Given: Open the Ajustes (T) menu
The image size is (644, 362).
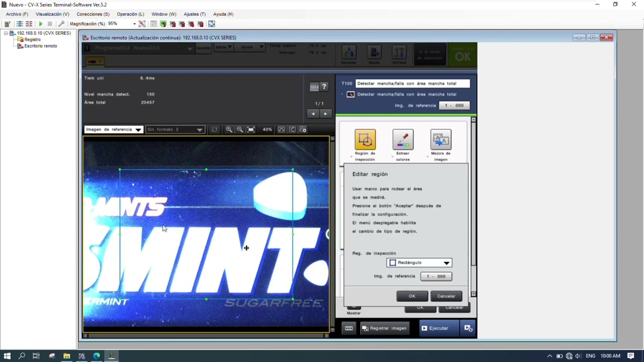Looking at the screenshot, I should click(195, 14).
